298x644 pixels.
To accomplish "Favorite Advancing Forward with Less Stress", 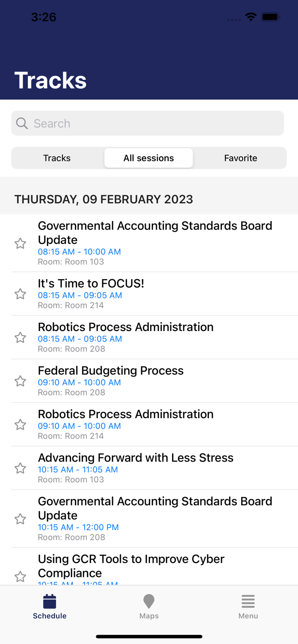I will point(20,468).
